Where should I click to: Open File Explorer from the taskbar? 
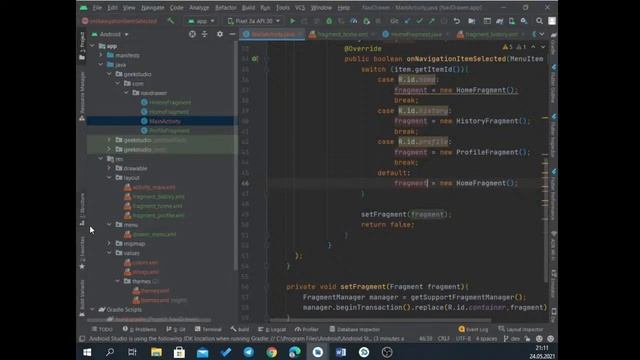[x=156, y=352]
